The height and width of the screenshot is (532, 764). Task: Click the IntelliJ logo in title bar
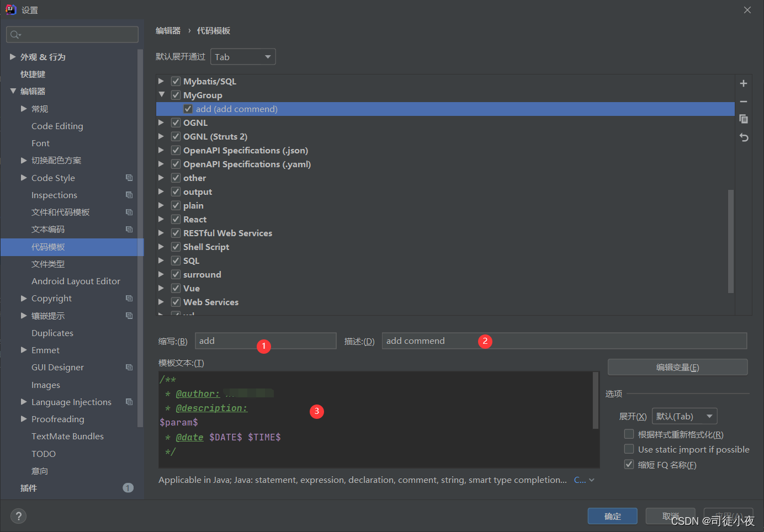coord(10,9)
